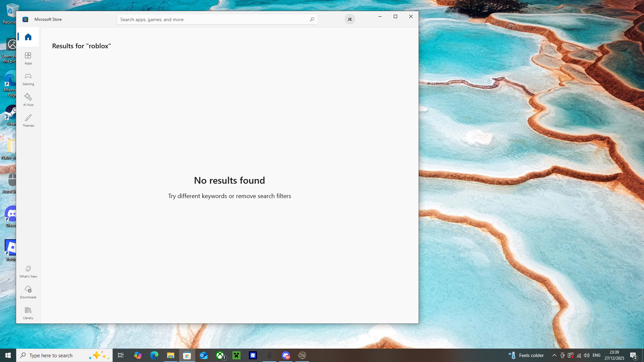Open volume control in system tray
The height and width of the screenshot is (362, 644).
[587, 355]
